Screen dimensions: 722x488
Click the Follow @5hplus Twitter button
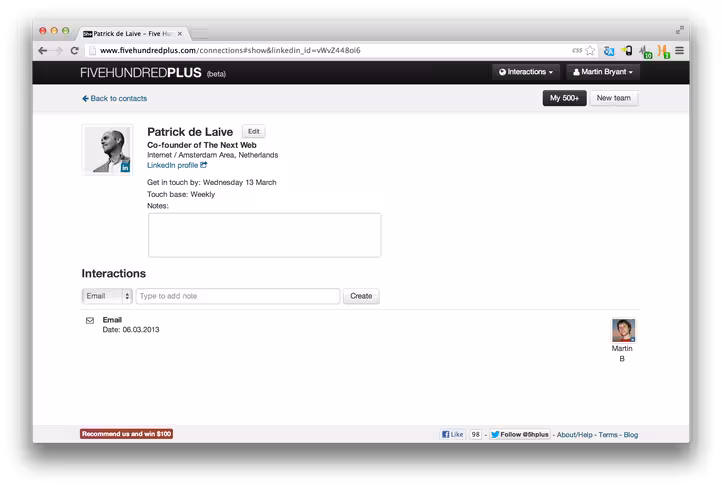pos(520,434)
